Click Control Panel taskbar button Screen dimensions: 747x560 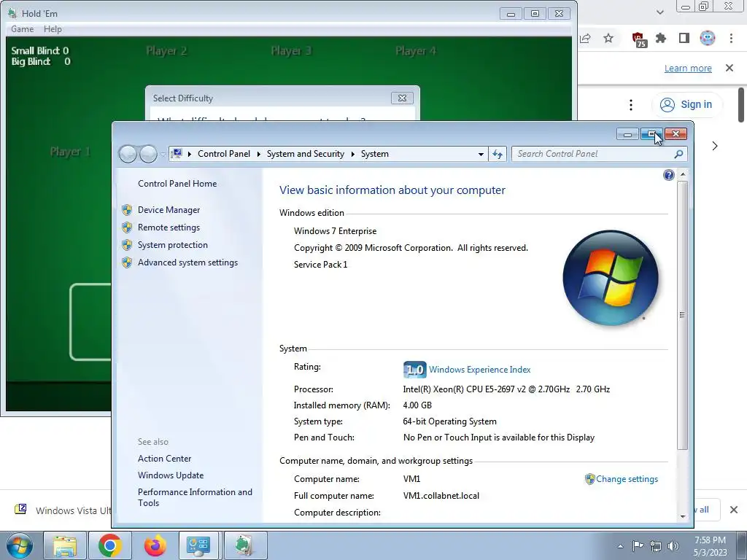pos(198,545)
